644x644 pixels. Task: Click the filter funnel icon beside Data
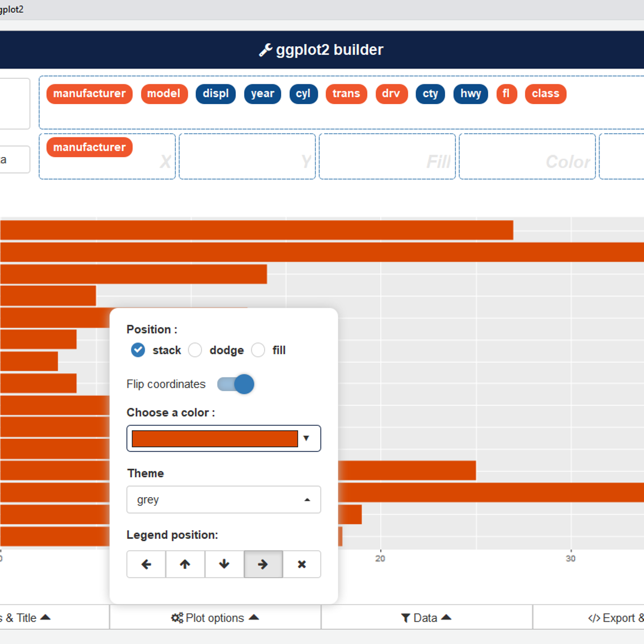406,618
